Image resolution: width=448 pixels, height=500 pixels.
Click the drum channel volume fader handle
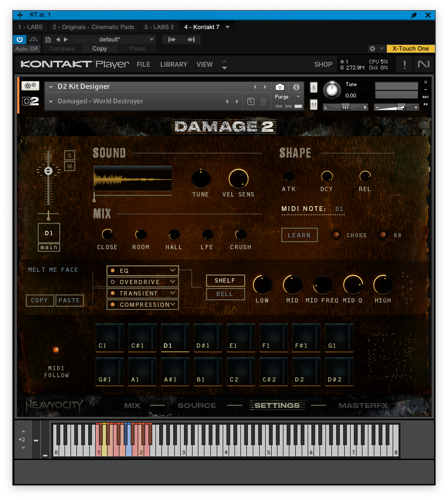pos(48,171)
